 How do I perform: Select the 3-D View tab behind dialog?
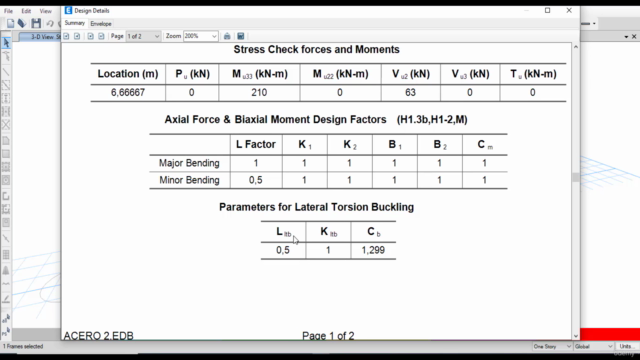pos(40,37)
